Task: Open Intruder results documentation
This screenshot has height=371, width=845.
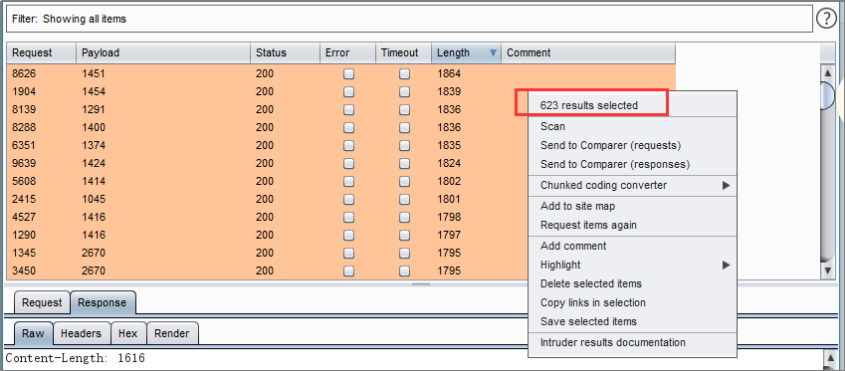Action: coord(613,342)
